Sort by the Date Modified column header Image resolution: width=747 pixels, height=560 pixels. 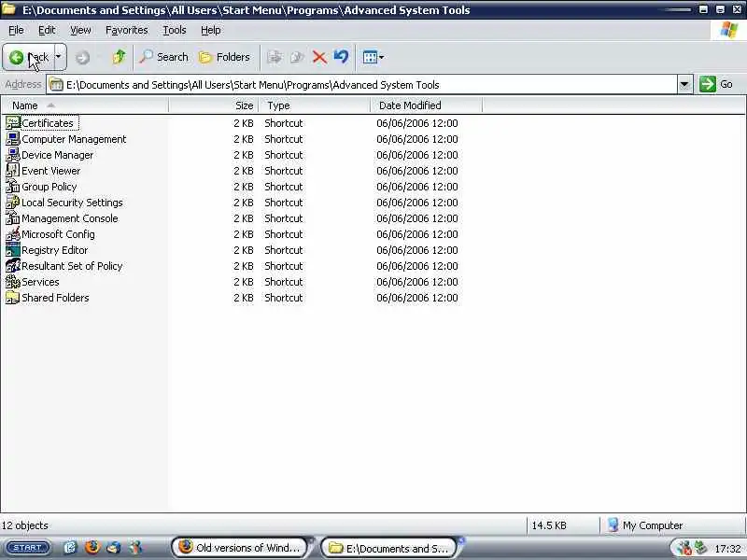pos(427,105)
